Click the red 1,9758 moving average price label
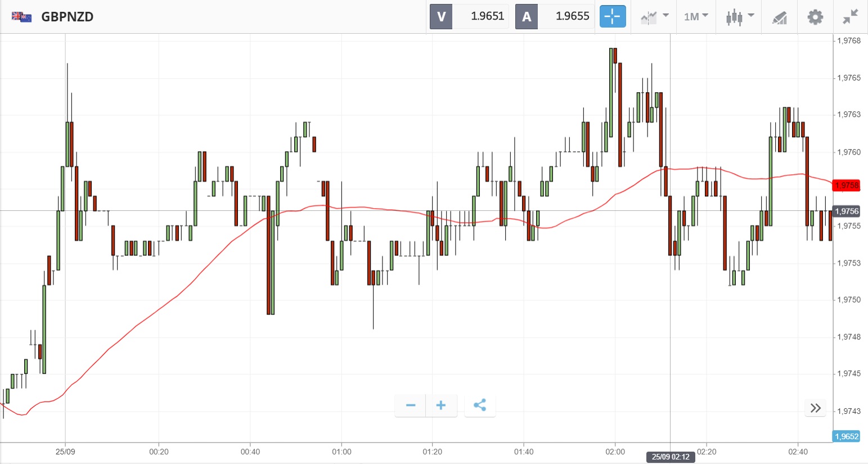 tap(846, 186)
